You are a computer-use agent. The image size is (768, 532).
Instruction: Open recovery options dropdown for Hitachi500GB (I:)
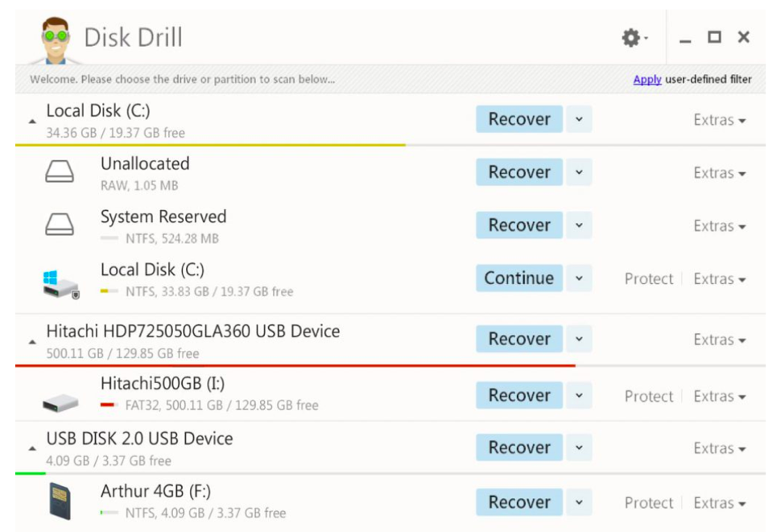[579, 395]
